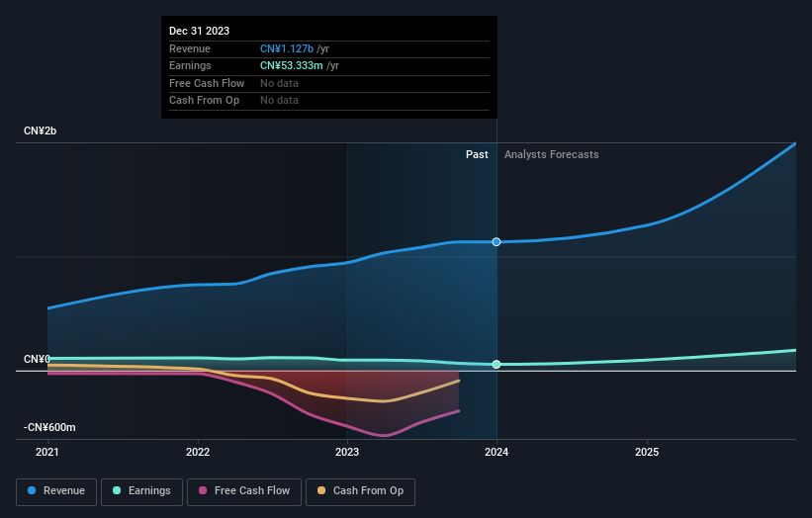The width and height of the screenshot is (812, 518).
Task: Click the Analysts Forecasts label
Action: click(552, 155)
